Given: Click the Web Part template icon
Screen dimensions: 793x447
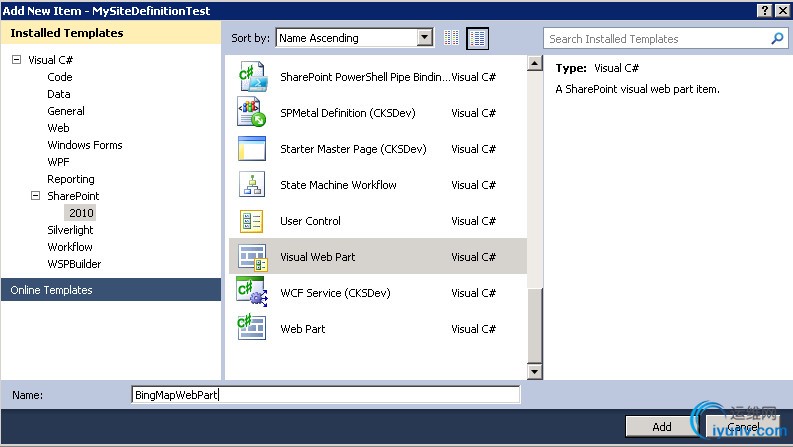Looking at the screenshot, I should point(252,328).
